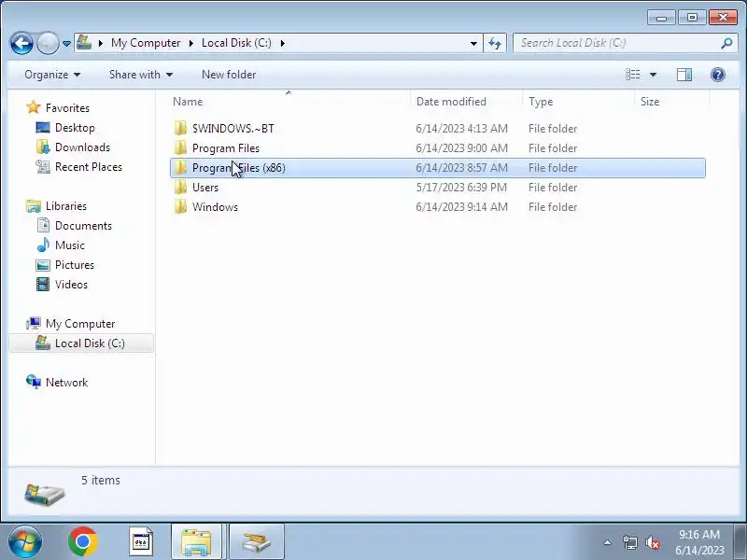
Task: Open the Organize menu
Action: tap(52, 75)
